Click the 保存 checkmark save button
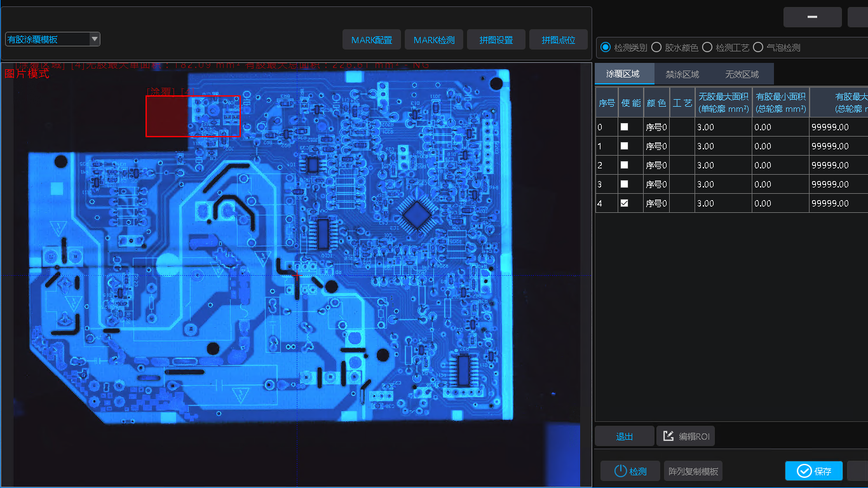Image resolution: width=868 pixels, height=488 pixels. click(x=813, y=471)
